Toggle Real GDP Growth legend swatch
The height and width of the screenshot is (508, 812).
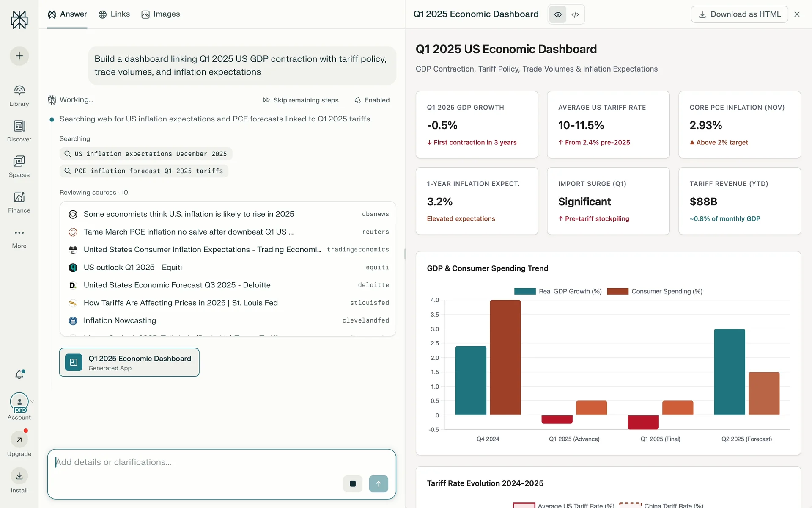tap(524, 291)
